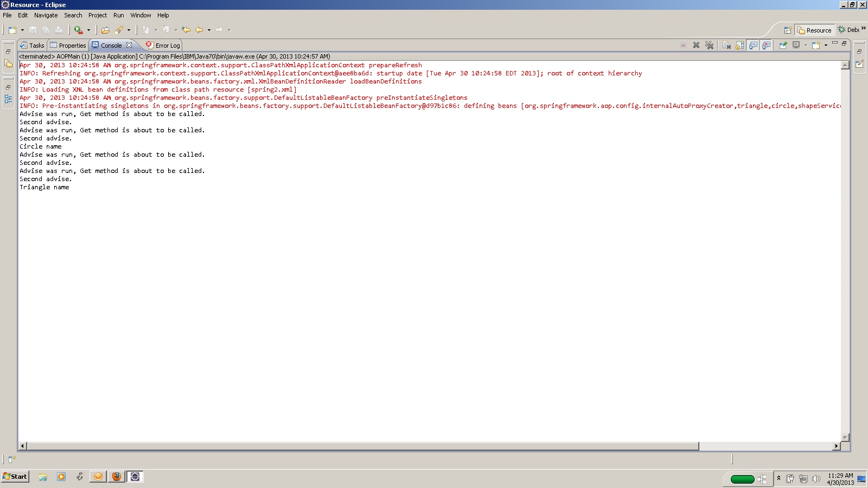Open the Search menu
Screen dimensions: 868x488
[73, 15]
